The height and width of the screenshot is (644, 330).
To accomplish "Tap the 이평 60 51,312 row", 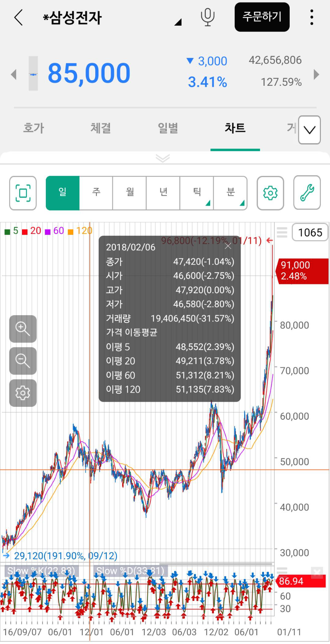I will pos(170,375).
